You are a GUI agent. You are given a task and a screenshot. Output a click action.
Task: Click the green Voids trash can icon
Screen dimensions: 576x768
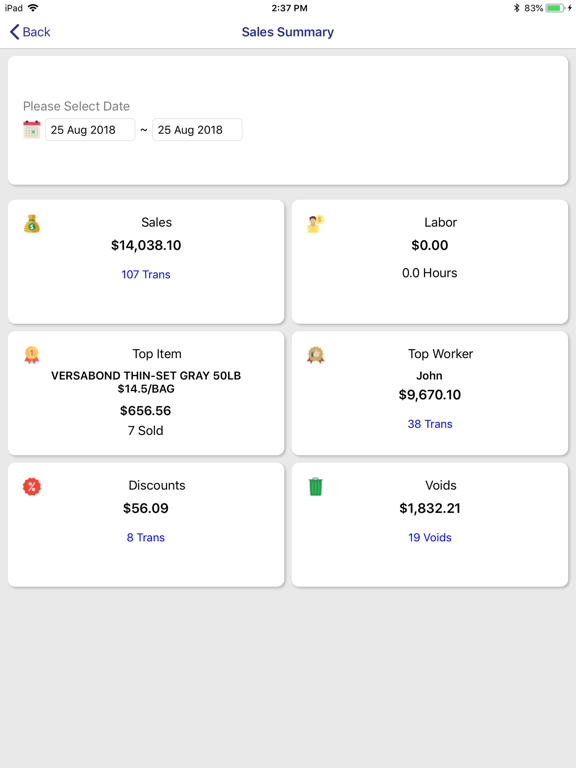tap(315, 486)
